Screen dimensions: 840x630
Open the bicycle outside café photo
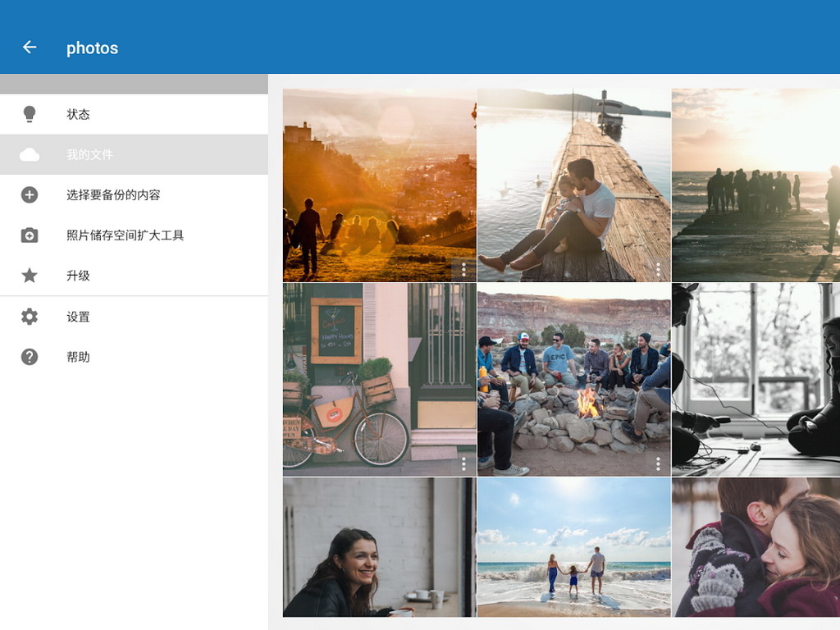coord(380,380)
